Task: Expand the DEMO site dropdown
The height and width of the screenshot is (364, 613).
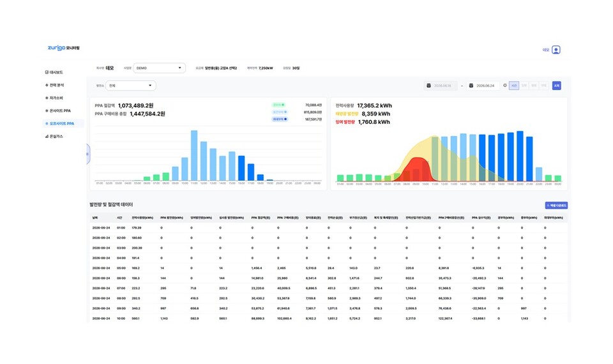Action: (159, 68)
